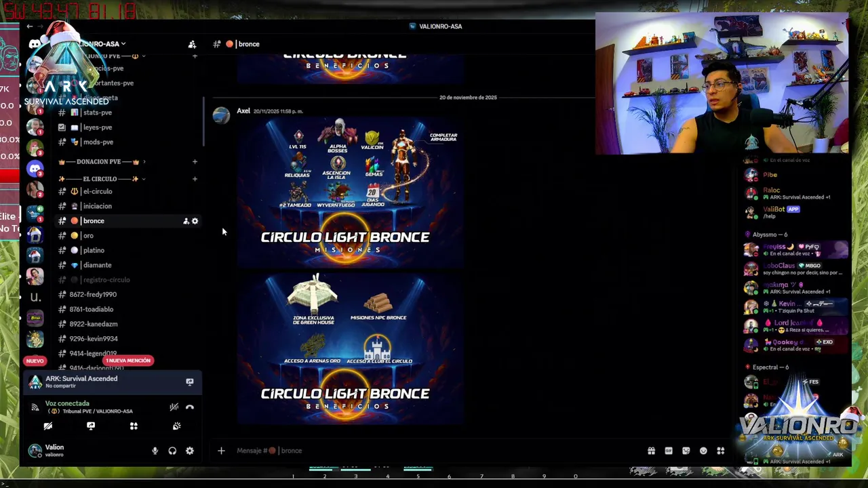Collapse the DONACION PVE category

pyautogui.click(x=98, y=162)
